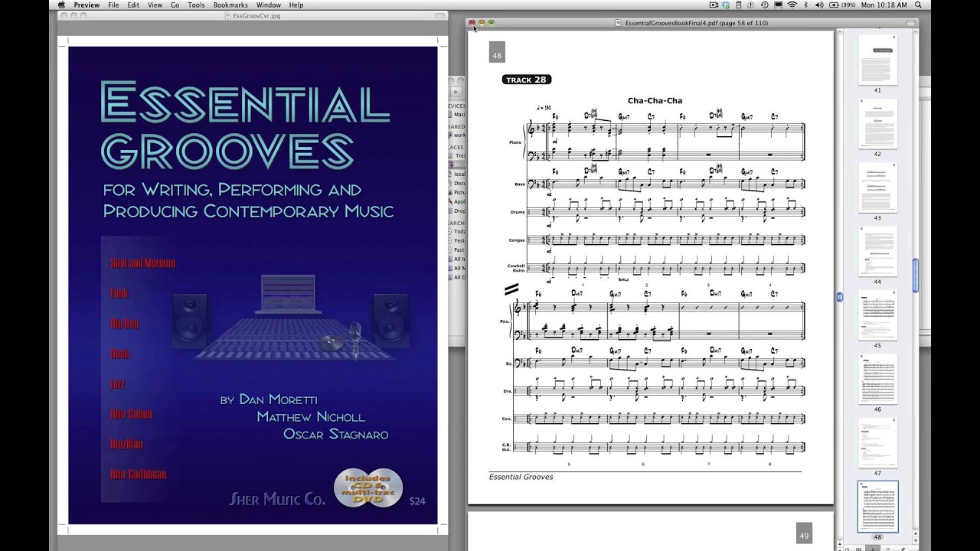Click the TRACK 28 label on the page

coord(527,80)
